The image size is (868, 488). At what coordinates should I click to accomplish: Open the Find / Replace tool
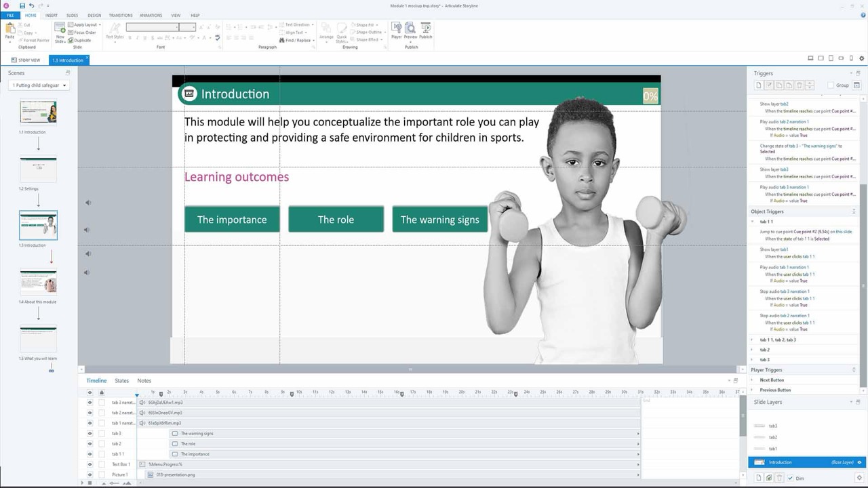click(296, 40)
